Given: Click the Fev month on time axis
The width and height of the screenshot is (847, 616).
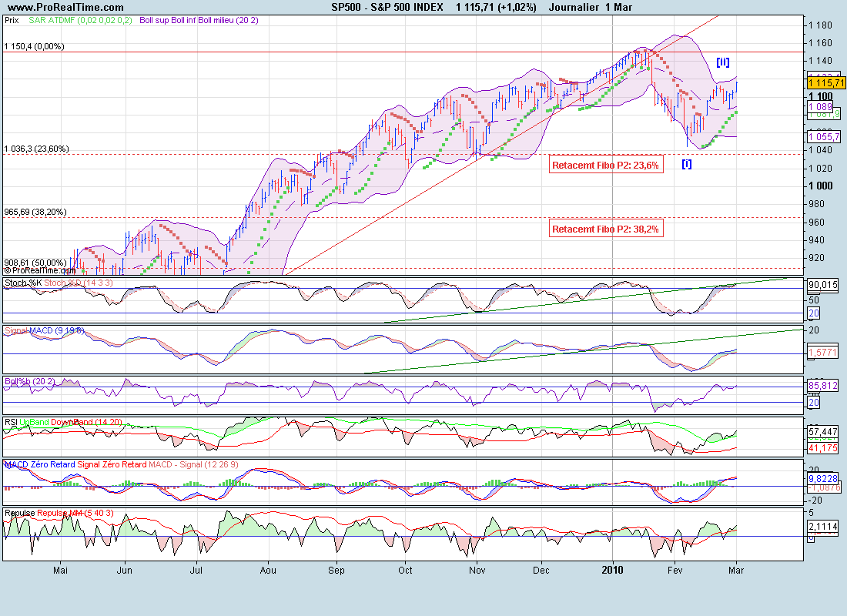Looking at the screenshot, I should 675,570.
